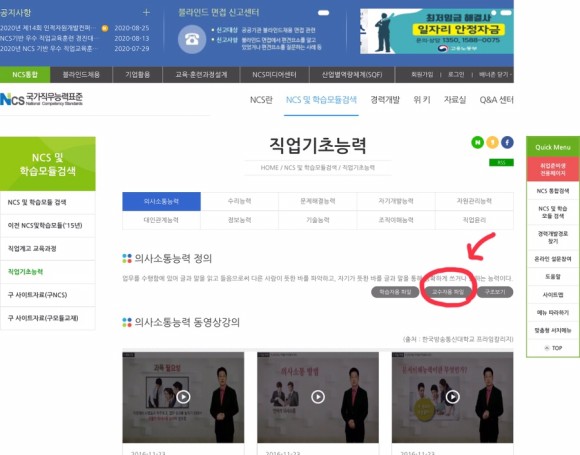Open 사이트맵 in Quick Menu
580x455 pixels.
click(x=553, y=295)
